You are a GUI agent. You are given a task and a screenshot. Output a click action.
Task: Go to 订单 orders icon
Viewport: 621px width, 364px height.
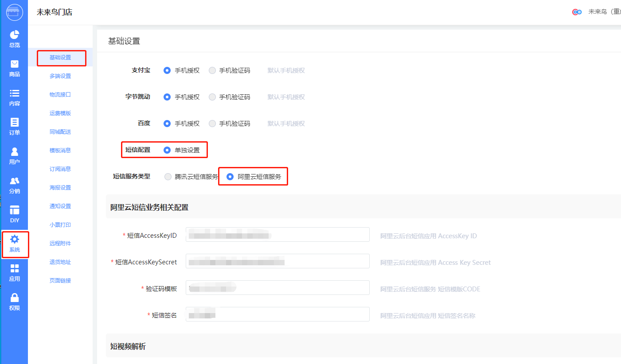pos(15,123)
